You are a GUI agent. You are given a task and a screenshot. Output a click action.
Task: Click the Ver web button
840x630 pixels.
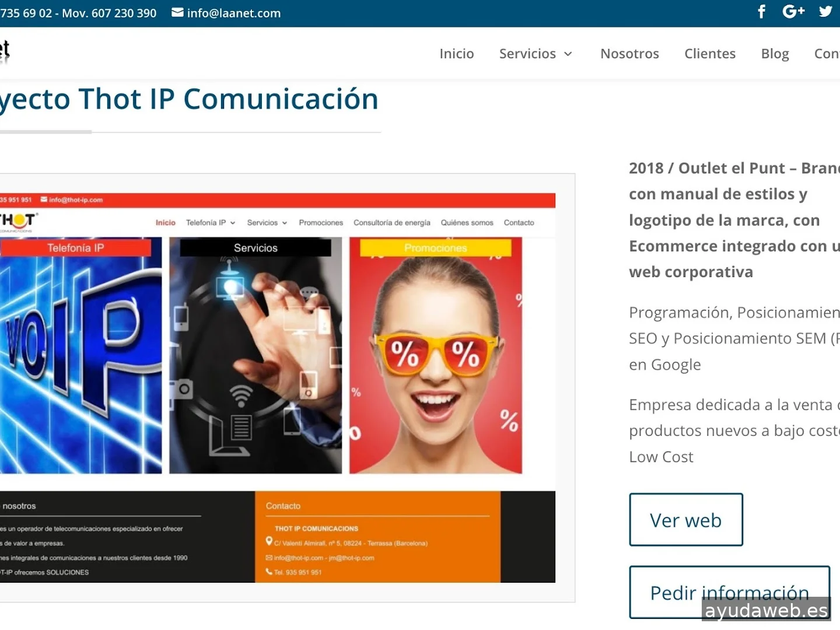pos(686,520)
